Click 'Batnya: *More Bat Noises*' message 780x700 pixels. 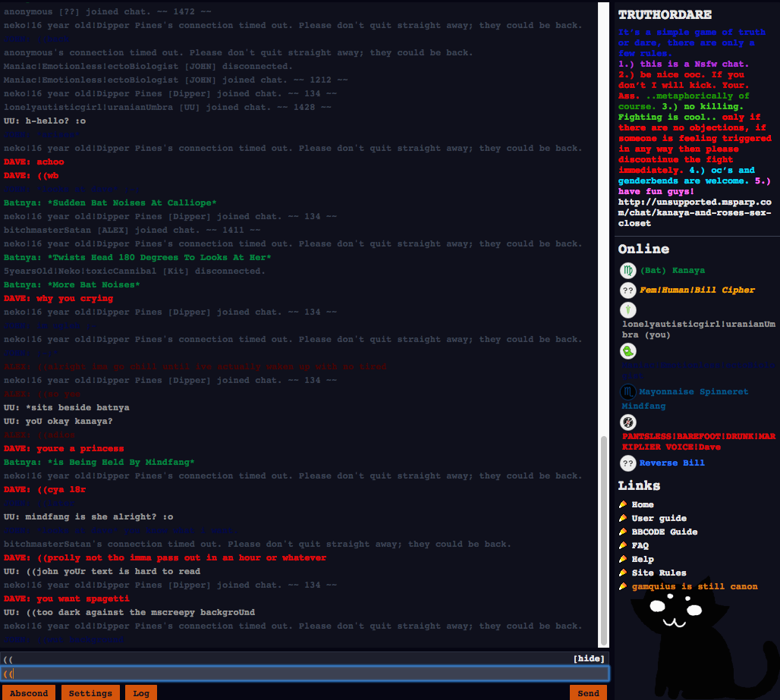click(x=71, y=285)
